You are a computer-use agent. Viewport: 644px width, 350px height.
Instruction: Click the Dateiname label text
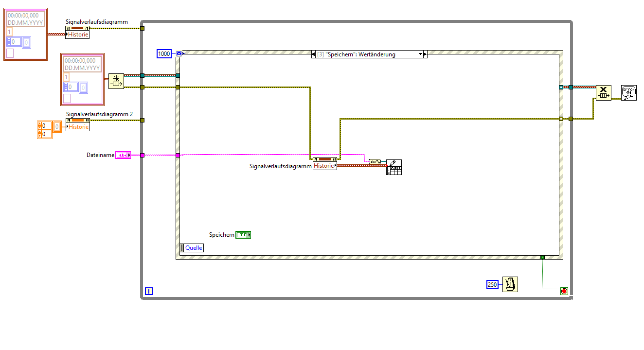(x=101, y=155)
